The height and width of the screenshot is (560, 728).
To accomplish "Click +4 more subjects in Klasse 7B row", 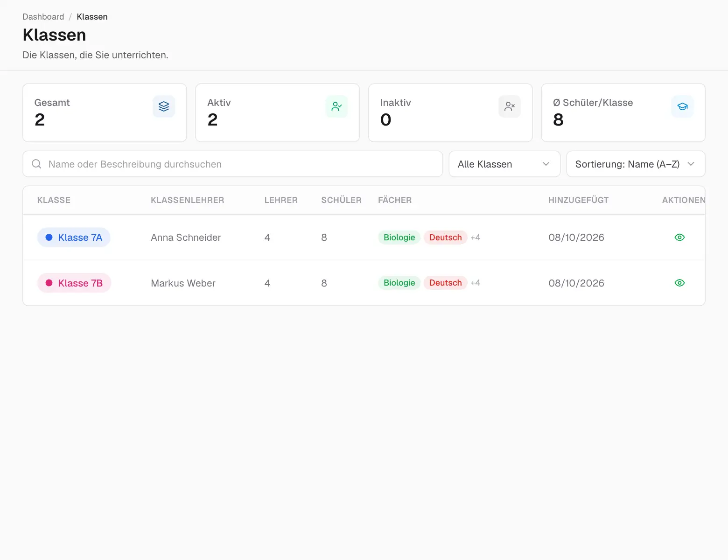I will 475,283.
